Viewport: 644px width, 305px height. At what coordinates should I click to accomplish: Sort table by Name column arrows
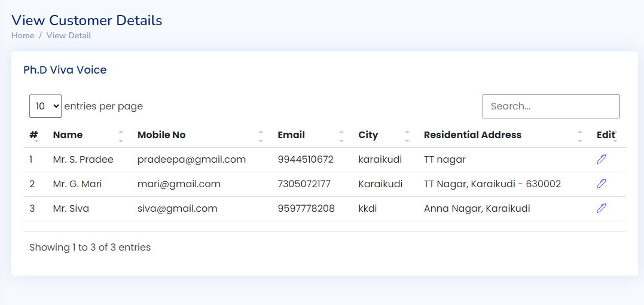(x=121, y=136)
